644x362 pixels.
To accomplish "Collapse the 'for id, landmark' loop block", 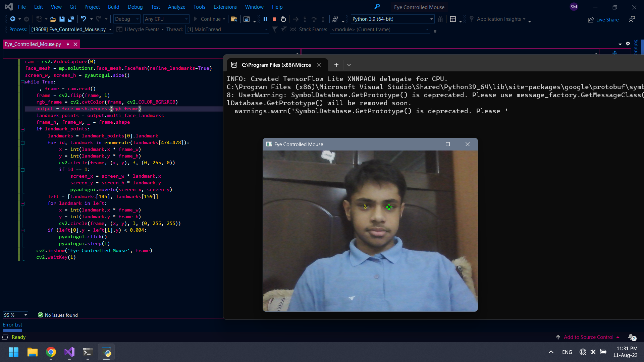I will (23, 143).
